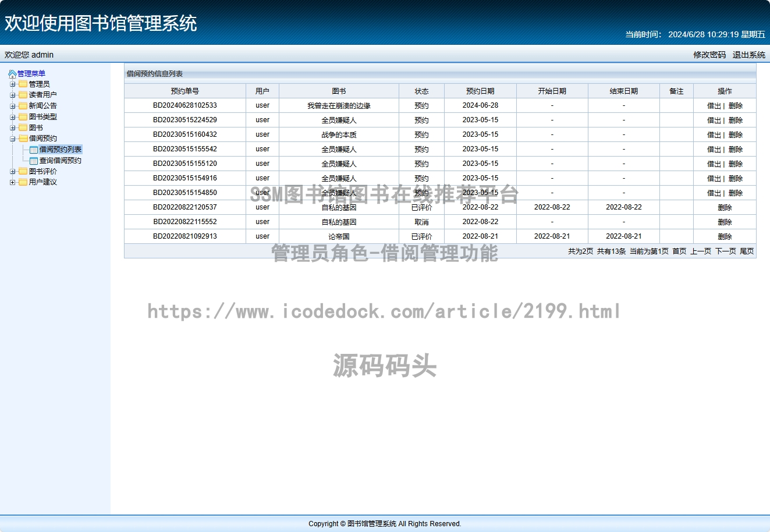The width and height of the screenshot is (770, 532).
Task: Click the 借阅预约信息列表 panel title
Action: tap(155, 74)
